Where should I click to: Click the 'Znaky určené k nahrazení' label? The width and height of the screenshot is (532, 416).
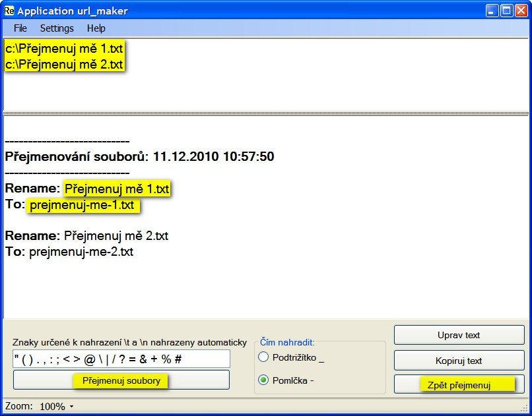tap(129, 342)
